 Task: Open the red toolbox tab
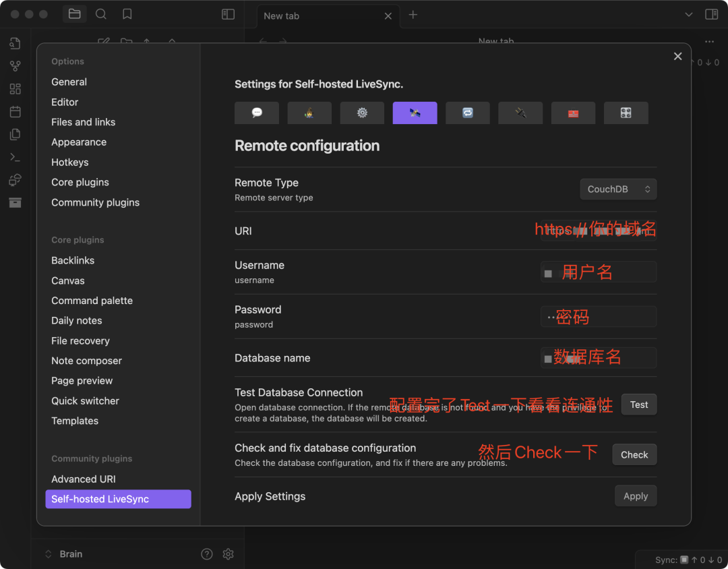(x=573, y=113)
